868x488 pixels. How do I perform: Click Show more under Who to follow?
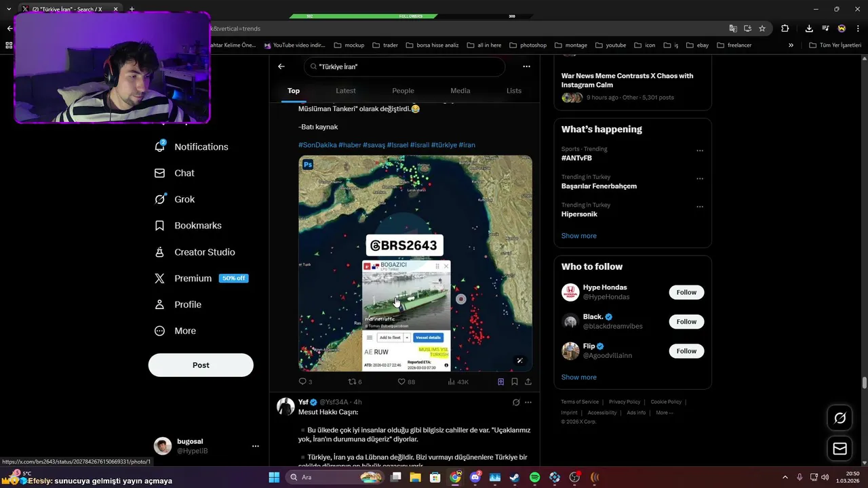click(x=579, y=377)
